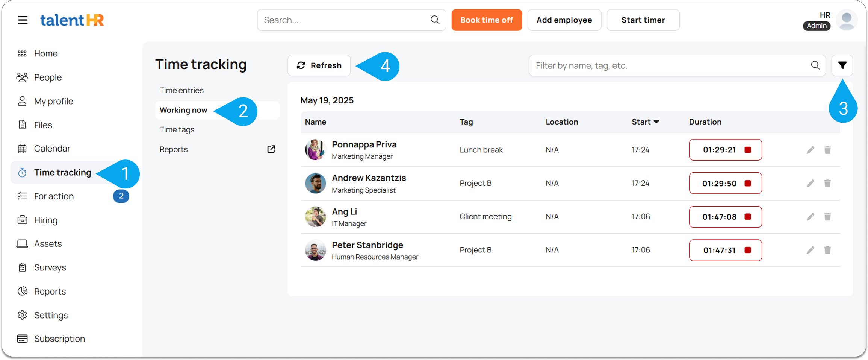Click the For action count badge

pos(121,196)
